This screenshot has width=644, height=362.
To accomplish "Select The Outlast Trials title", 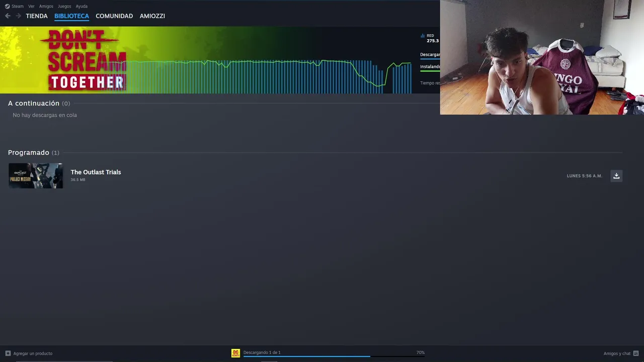I will 96,172.
